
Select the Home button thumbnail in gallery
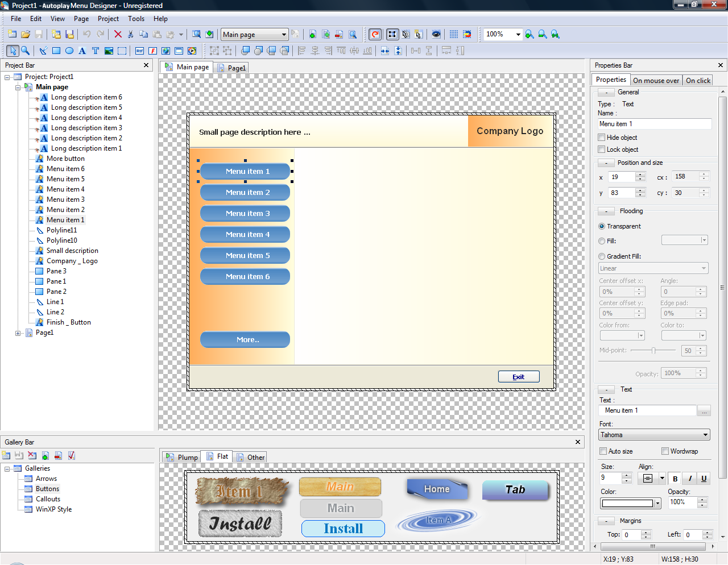(437, 489)
